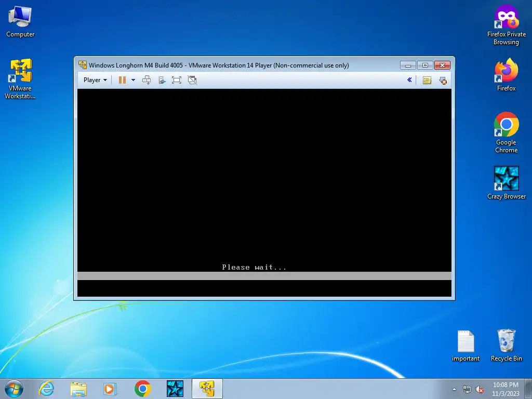Select the Firefox desktop shortcut
The image size is (532, 399).
(x=506, y=75)
